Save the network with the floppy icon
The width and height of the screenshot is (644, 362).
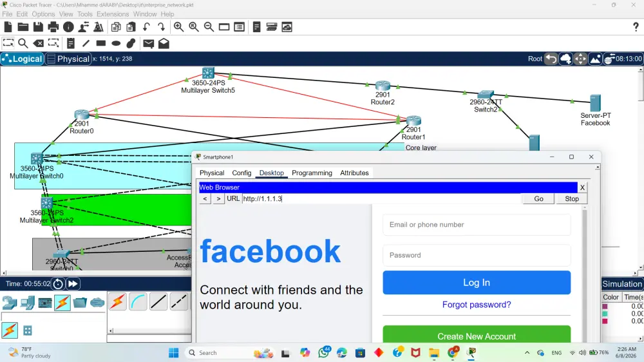38,27
